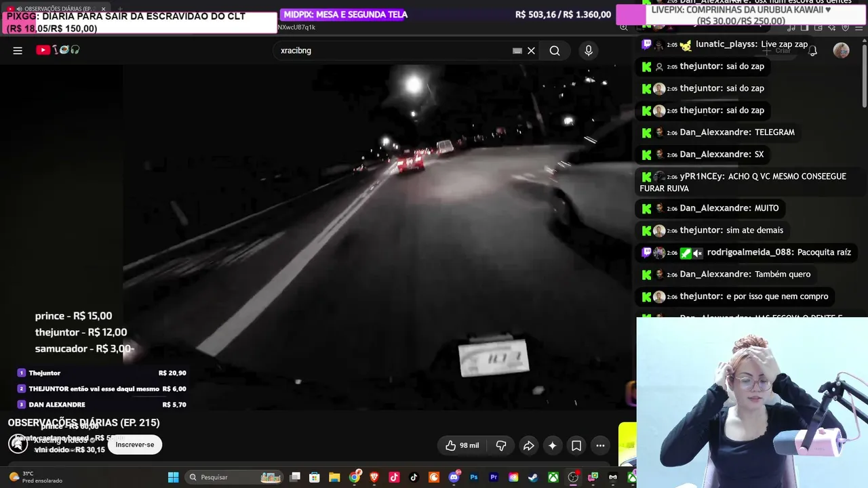Click donor line 'prince - R$ 15,00'
Image resolution: width=868 pixels, height=488 pixels.
(74, 316)
